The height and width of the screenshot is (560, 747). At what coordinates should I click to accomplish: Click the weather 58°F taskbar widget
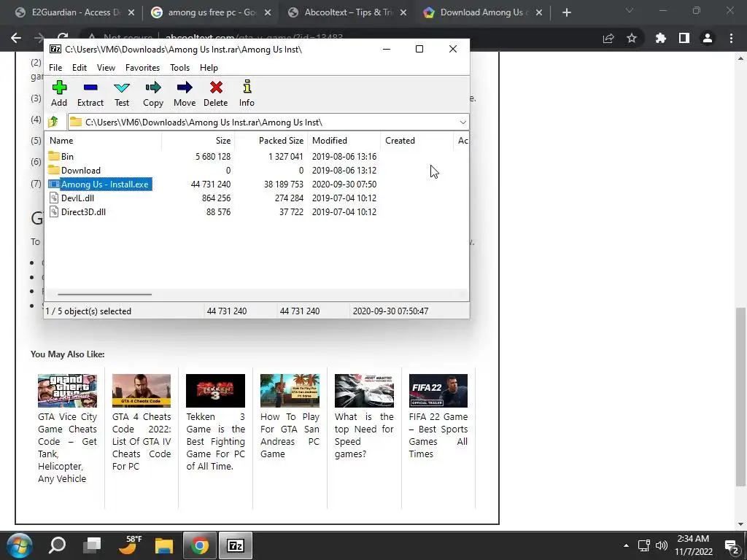[130, 545]
